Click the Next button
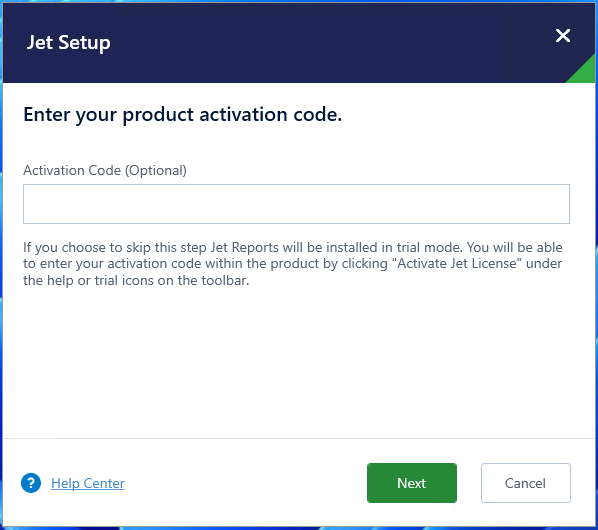This screenshot has height=530, width=598. (x=412, y=483)
